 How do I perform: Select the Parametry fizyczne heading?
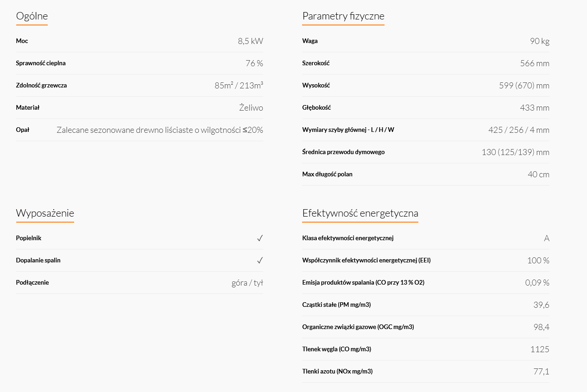coord(343,16)
